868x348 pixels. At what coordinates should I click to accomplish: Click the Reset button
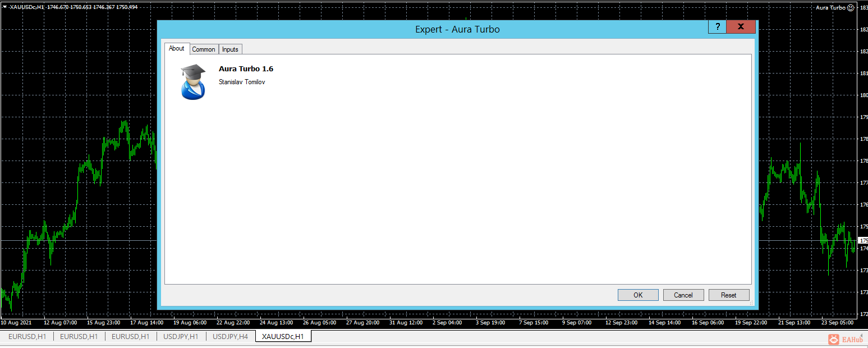tap(729, 295)
